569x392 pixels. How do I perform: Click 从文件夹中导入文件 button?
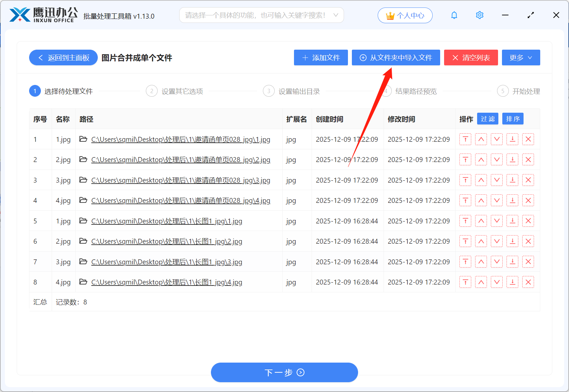coord(395,57)
